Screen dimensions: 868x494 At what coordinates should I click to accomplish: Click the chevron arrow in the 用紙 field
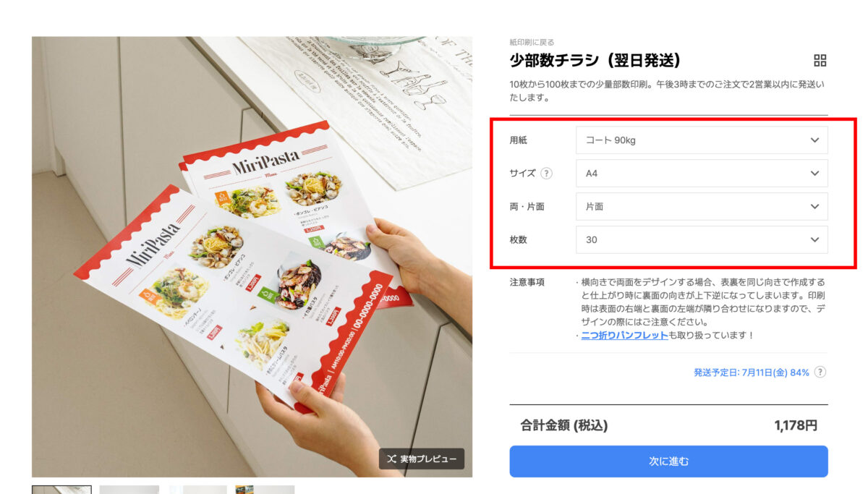814,140
